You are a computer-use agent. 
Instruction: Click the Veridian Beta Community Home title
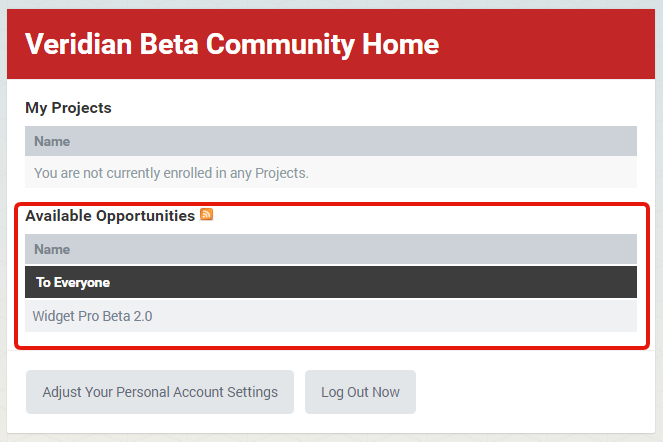coord(232,44)
